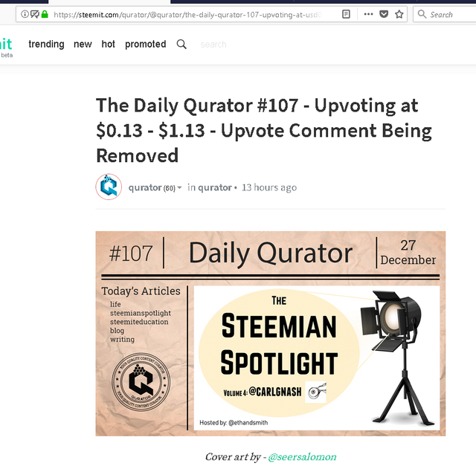Click the site information icon in address bar
476x469 pixels.
(25, 14)
